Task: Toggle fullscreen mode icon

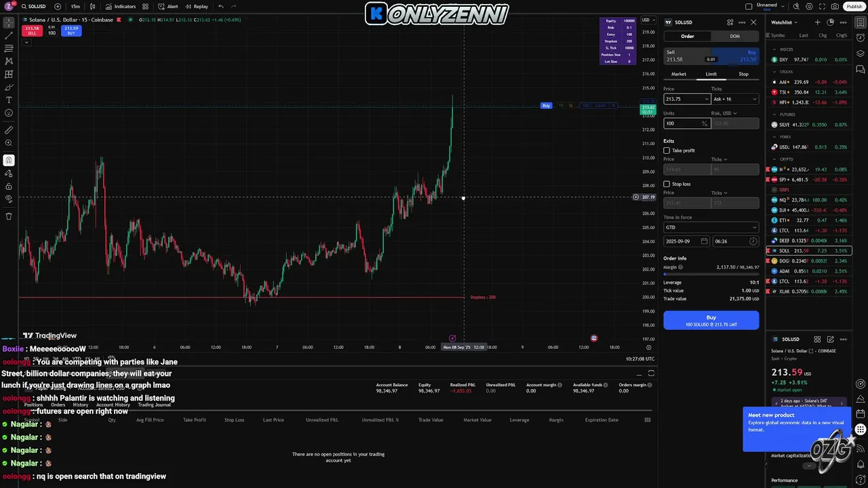Action: (822, 6)
